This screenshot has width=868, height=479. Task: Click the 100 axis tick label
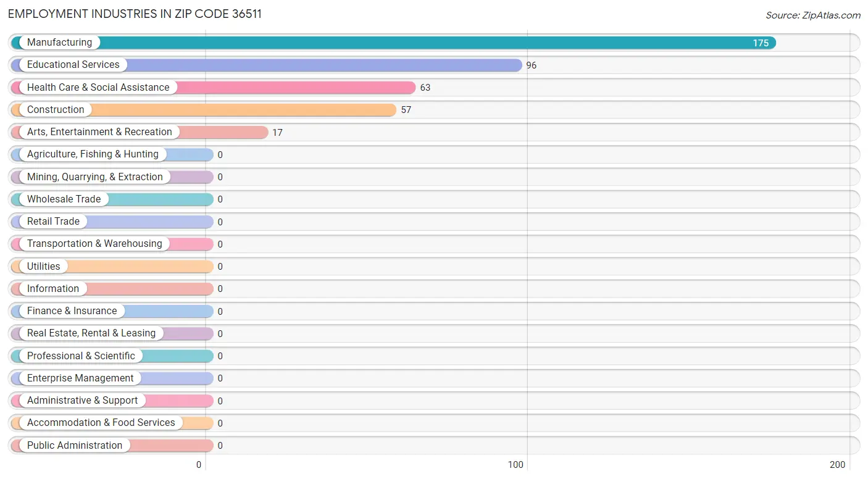(x=516, y=465)
